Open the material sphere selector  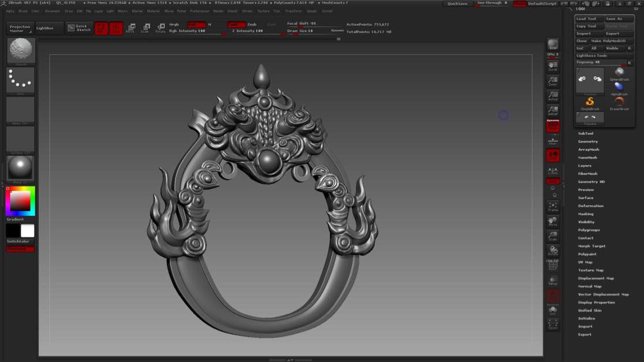pyautogui.click(x=21, y=169)
